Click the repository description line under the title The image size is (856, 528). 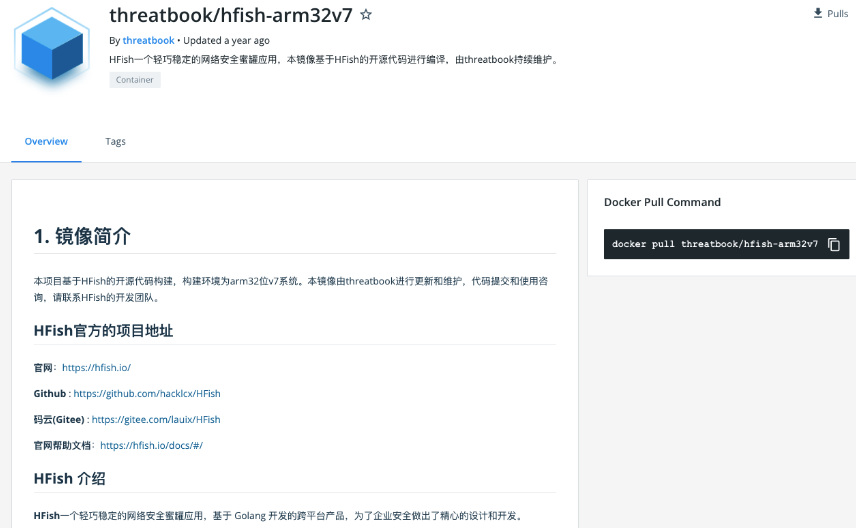click(335, 60)
